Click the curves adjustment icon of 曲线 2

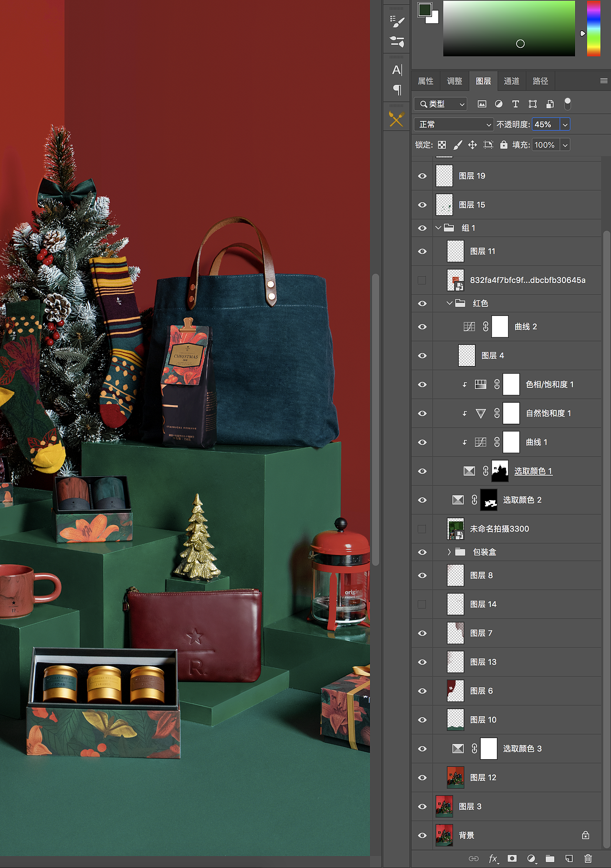469,327
